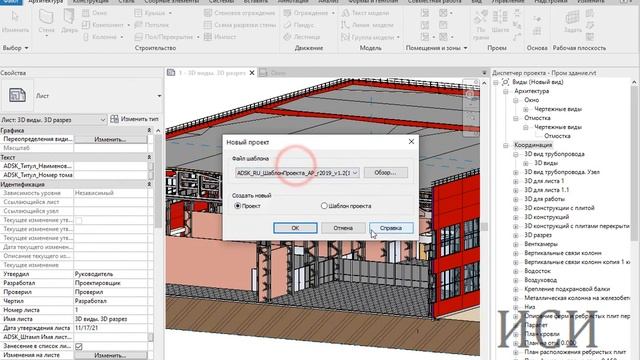The width and height of the screenshot is (640, 360).
Task: Switch to the second Окно view tab
Action: [x=273, y=73]
